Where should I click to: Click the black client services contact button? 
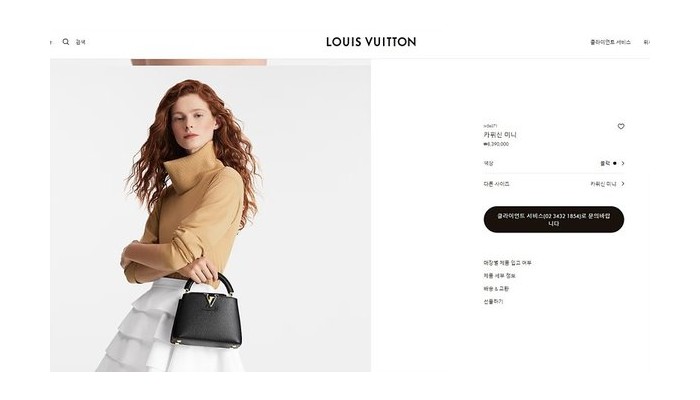(554, 219)
